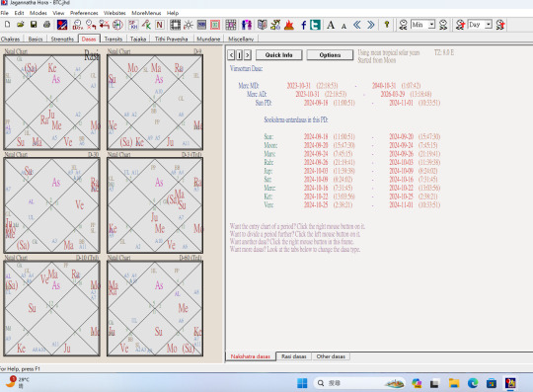Open the Day time-step dropdown
Screen dimensions: 533x392
point(489,25)
